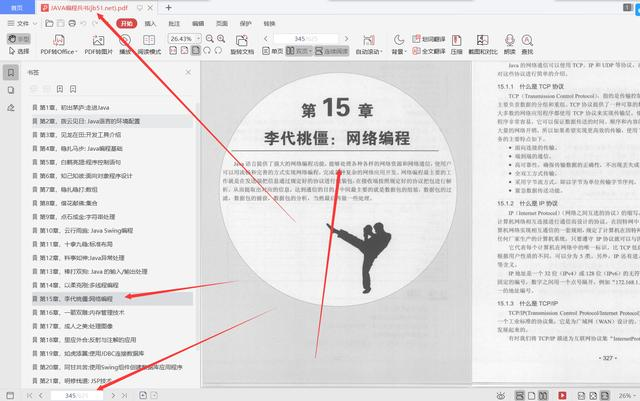The height and width of the screenshot is (401, 640).
Task: Toggle 连续阅读 continuous reading
Action: point(332,51)
